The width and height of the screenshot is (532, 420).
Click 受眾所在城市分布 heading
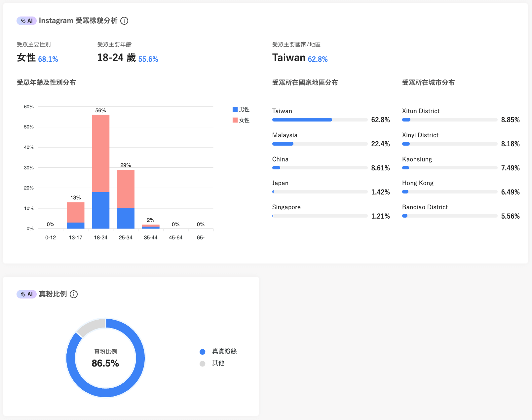click(x=428, y=83)
